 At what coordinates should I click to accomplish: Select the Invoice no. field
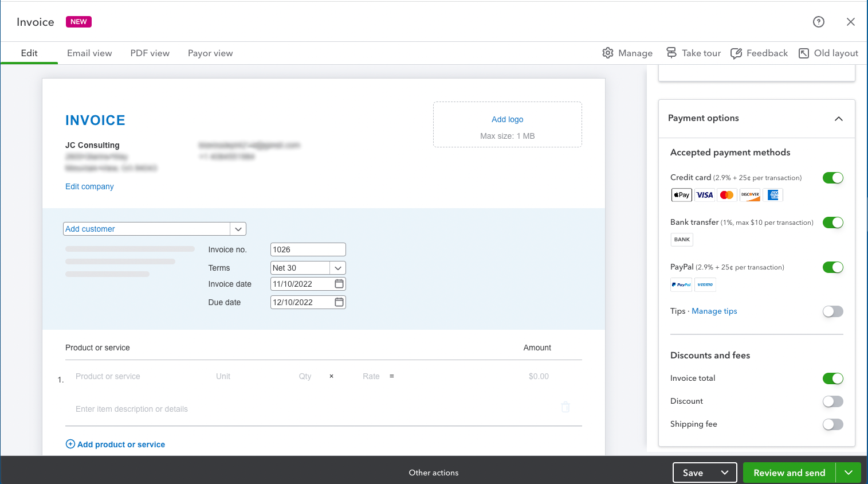(x=308, y=249)
